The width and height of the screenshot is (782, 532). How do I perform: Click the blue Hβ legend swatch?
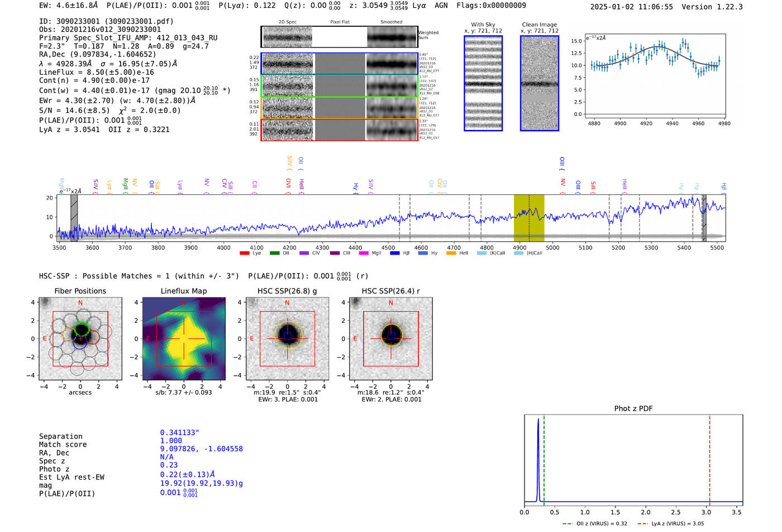point(395,253)
